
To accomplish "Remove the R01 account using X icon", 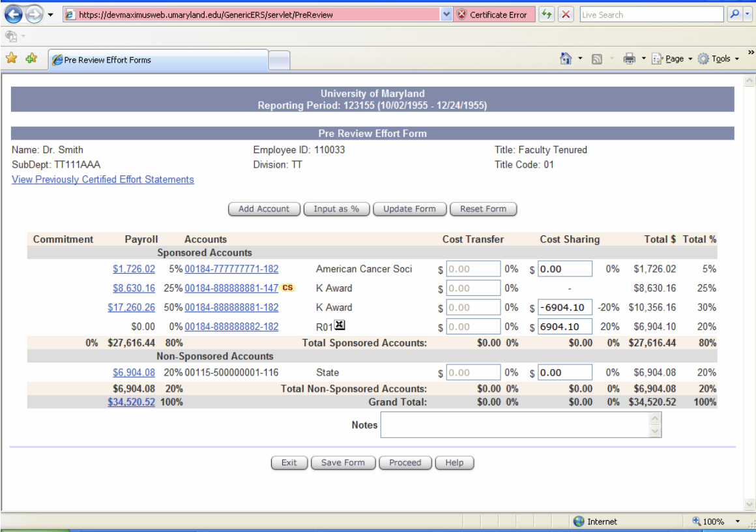I will point(340,325).
